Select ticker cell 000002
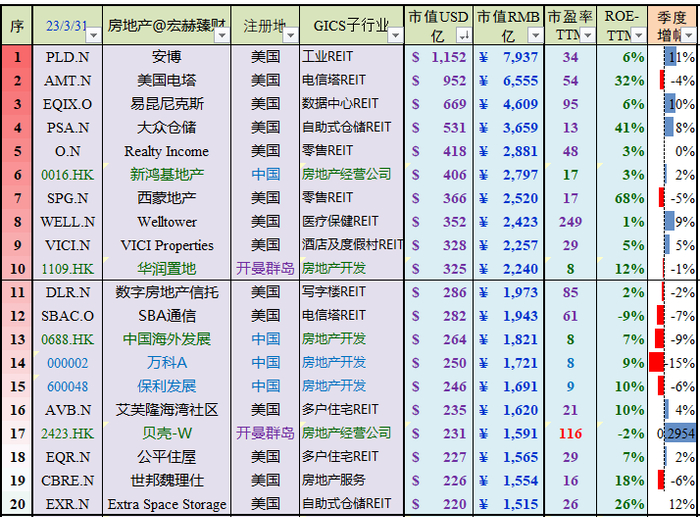 tap(67, 363)
